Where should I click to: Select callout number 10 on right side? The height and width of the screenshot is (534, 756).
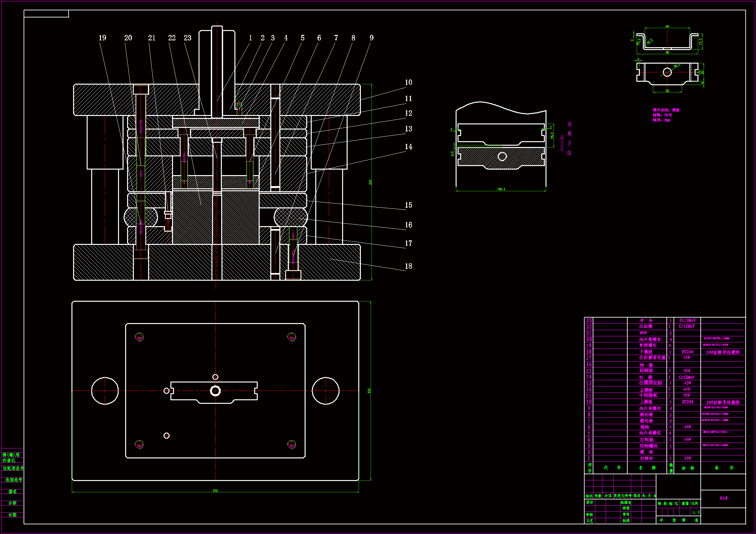(408, 83)
